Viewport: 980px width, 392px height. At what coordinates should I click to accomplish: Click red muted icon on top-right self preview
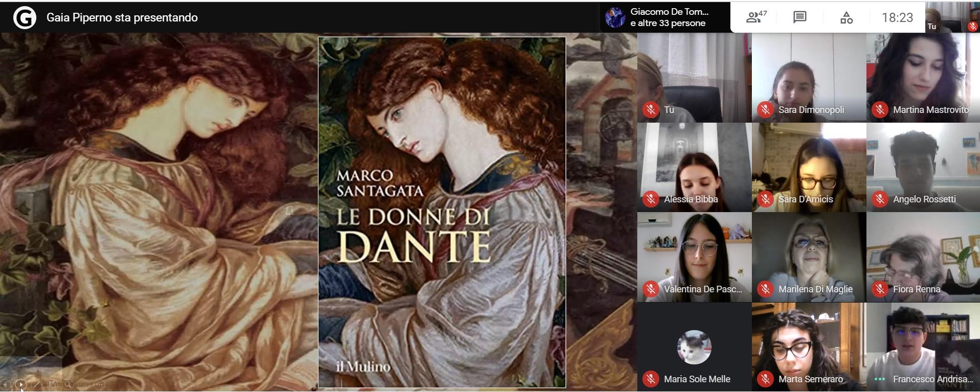(x=973, y=27)
